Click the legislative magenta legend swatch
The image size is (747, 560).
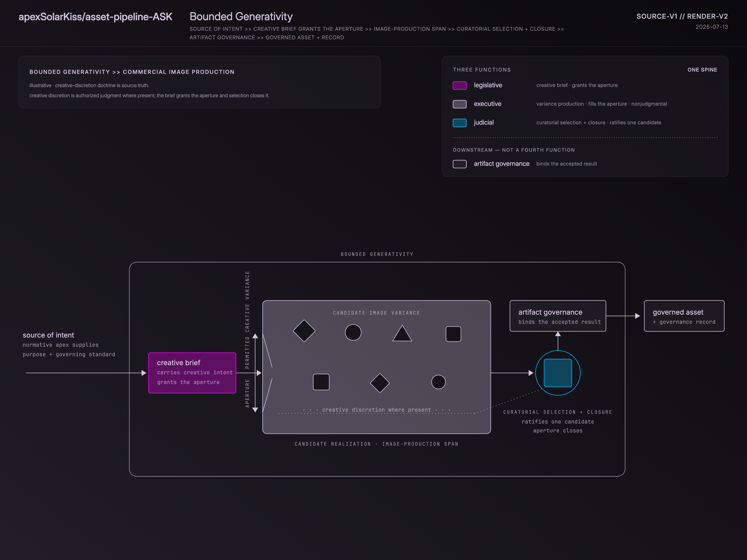[x=459, y=85]
